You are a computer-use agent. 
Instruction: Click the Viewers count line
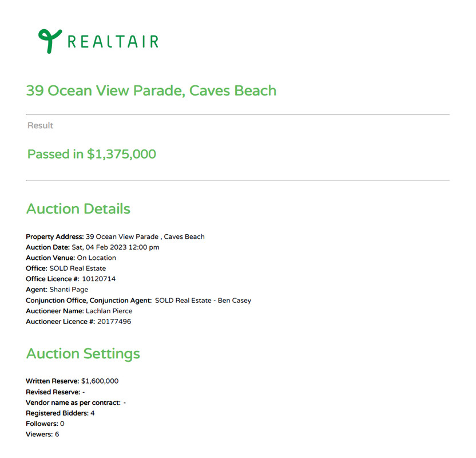pos(42,435)
